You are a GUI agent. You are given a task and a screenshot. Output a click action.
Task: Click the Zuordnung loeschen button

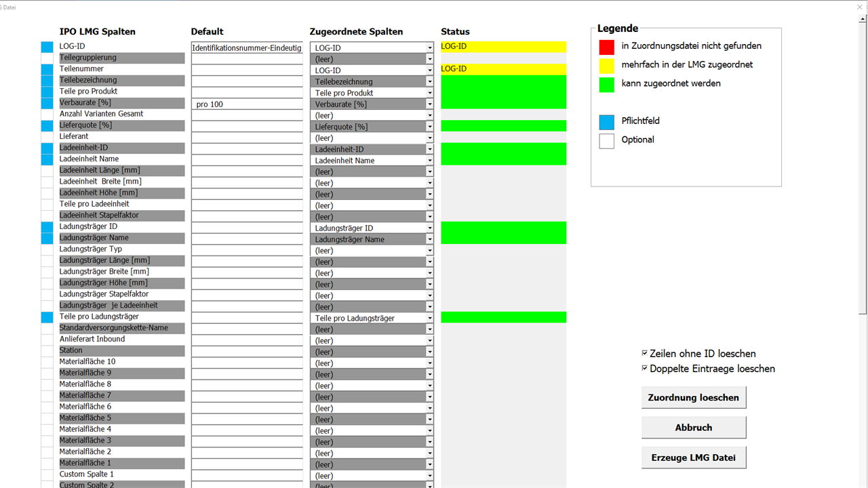[x=694, y=398]
